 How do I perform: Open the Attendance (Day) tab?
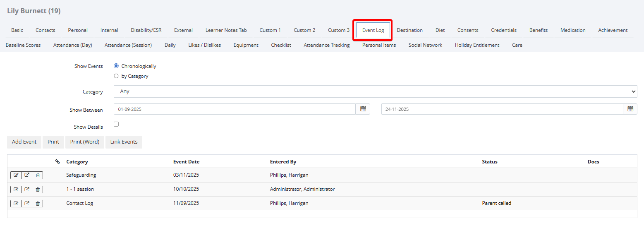[73, 45]
